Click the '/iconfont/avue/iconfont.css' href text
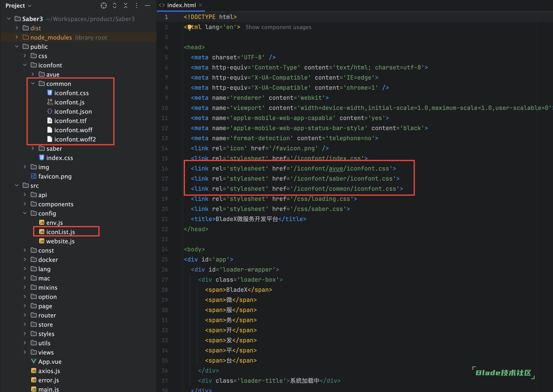The image size is (553, 392). pyautogui.click(x=341, y=168)
